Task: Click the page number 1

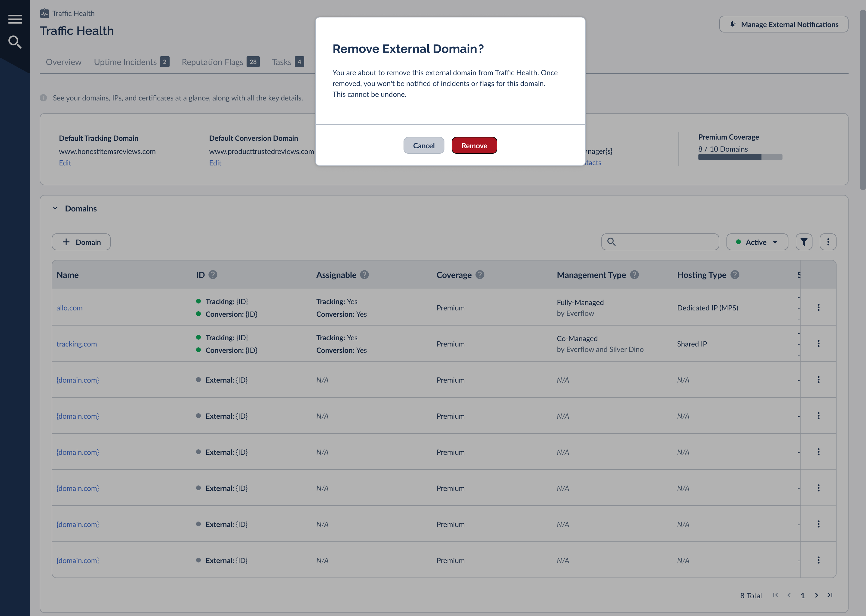Action: (x=803, y=596)
